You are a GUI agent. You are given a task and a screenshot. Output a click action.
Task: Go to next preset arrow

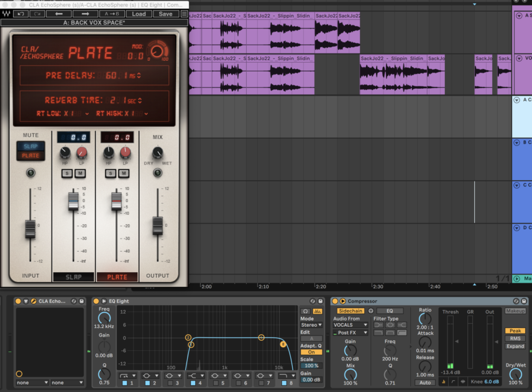click(85, 14)
